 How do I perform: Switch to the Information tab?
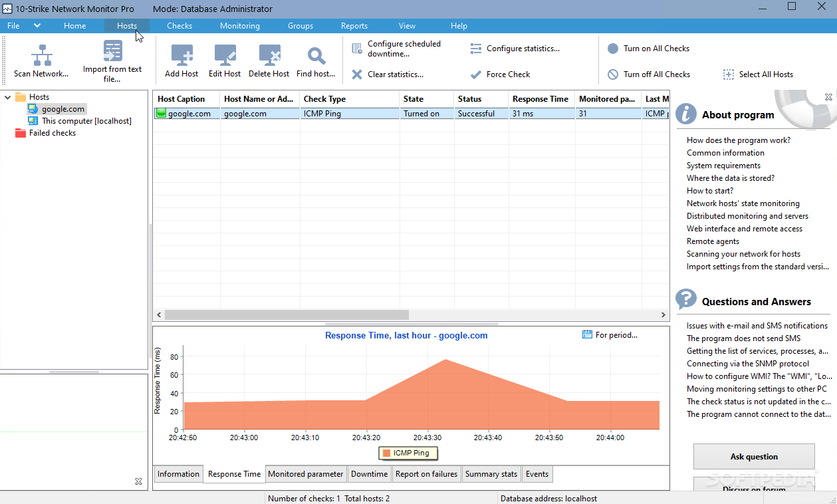[178, 474]
